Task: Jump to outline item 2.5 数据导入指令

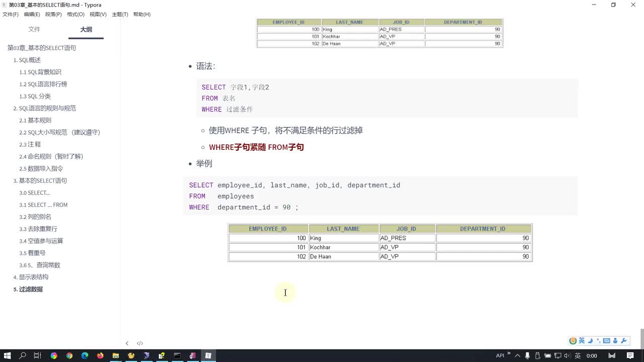Action: pos(41,168)
